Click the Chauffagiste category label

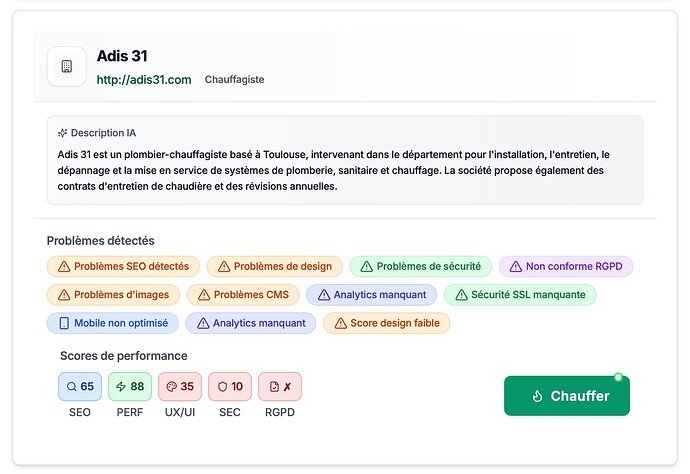pyautogui.click(x=234, y=79)
